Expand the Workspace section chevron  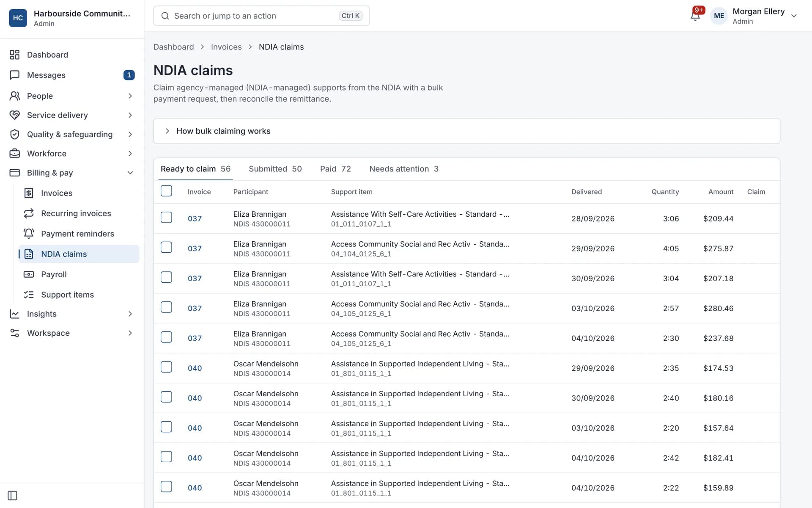click(x=130, y=333)
